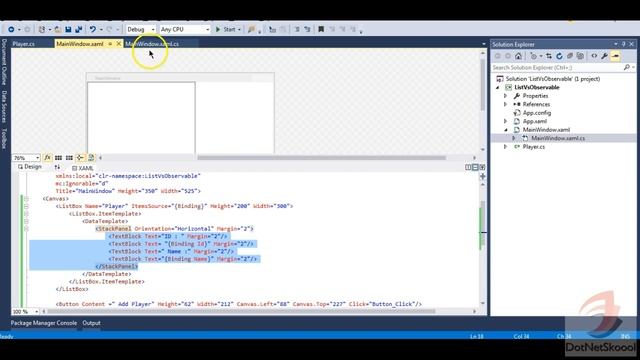Screen dimensions: 640x360
Task: Click the Start debugging button
Action: (x=226, y=29)
